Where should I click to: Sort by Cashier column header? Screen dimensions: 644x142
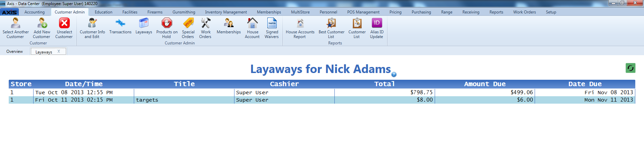click(284, 84)
